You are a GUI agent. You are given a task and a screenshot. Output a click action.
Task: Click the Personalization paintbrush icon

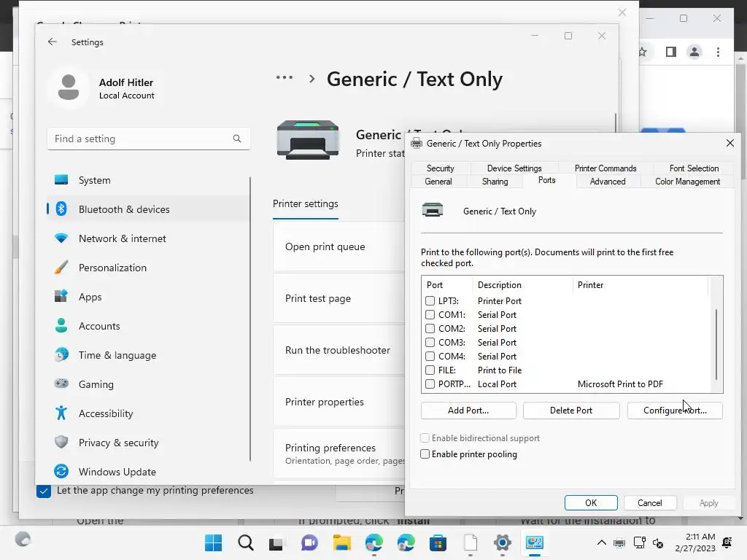tap(61, 267)
